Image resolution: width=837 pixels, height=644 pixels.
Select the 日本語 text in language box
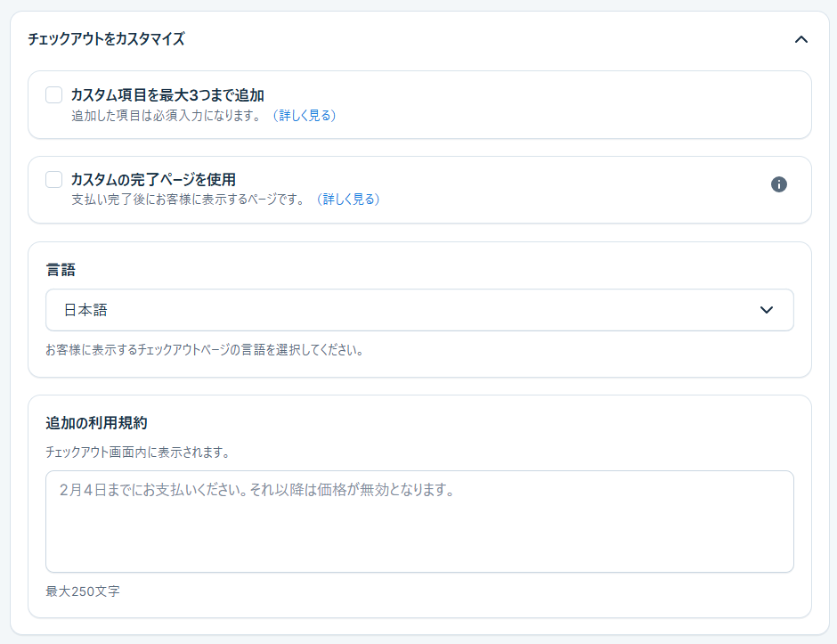point(85,310)
